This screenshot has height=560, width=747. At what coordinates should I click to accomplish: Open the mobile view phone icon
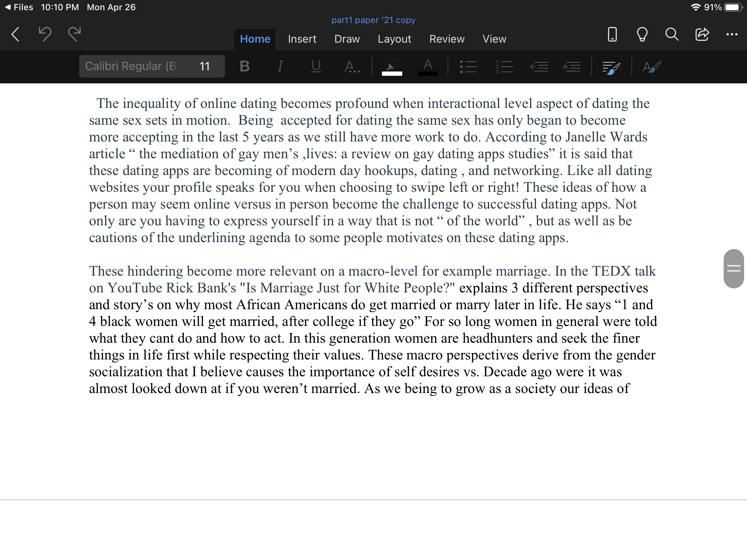click(612, 34)
